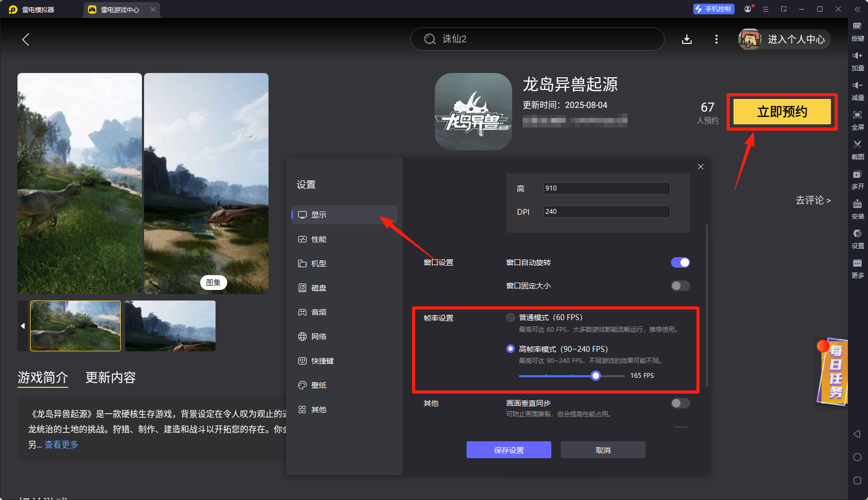Viewport: 868px width, 500px height.
Task: Open the 显示 settings category
Action: pyautogui.click(x=344, y=215)
